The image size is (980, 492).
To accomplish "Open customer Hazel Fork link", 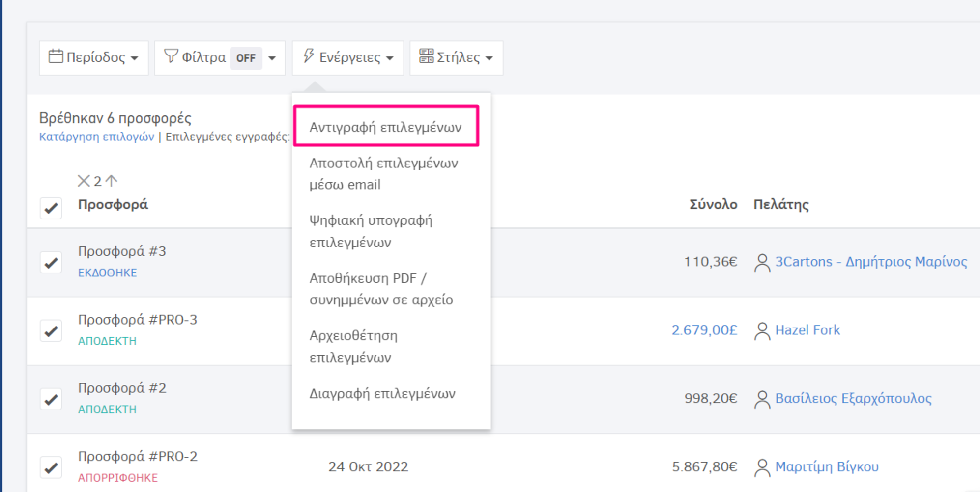I will coord(807,330).
